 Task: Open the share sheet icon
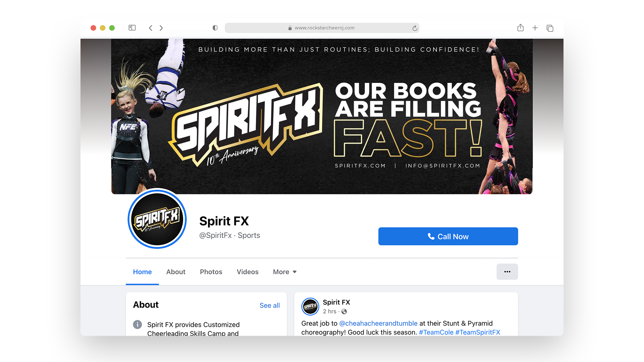pos(520,27)
